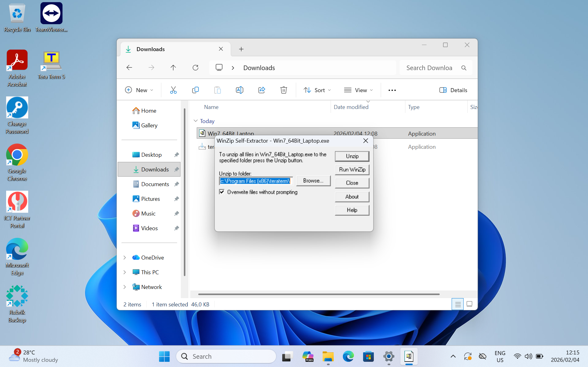Click the Delete trash icon

283,90
